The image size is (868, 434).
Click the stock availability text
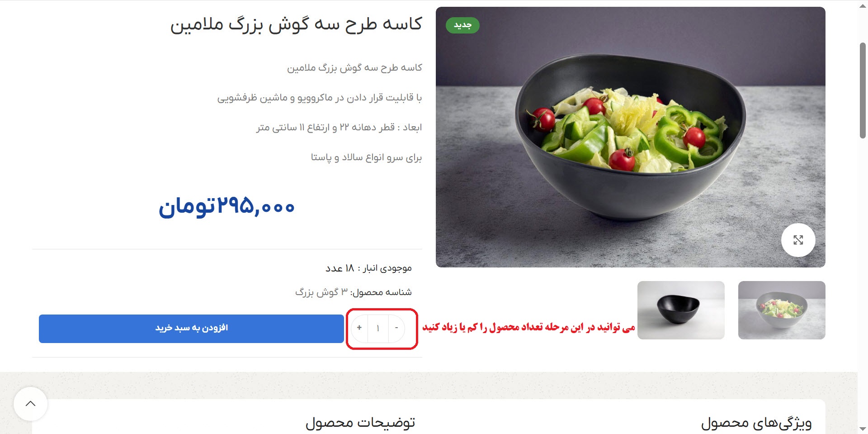click(x=368, y=268)
